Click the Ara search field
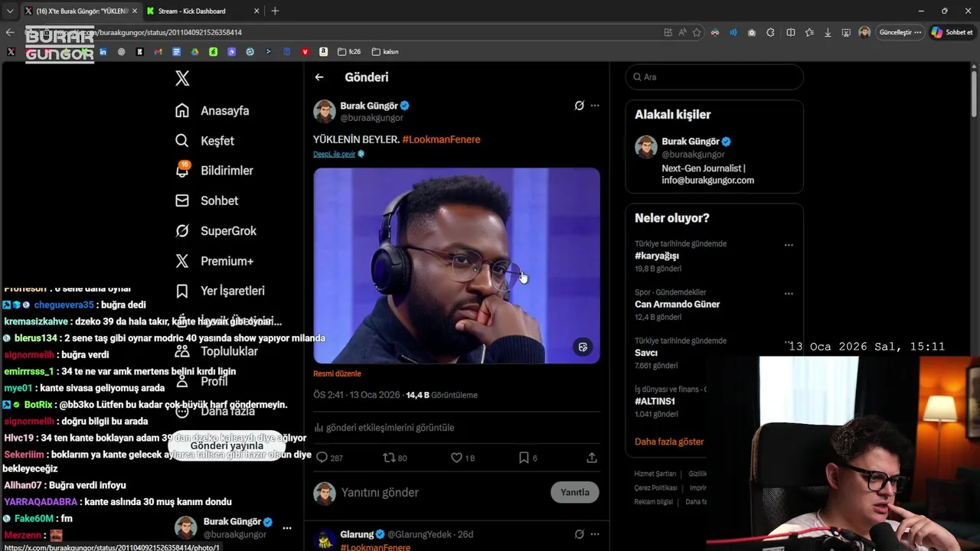980x551 pixels. click(x=714, y=77)
